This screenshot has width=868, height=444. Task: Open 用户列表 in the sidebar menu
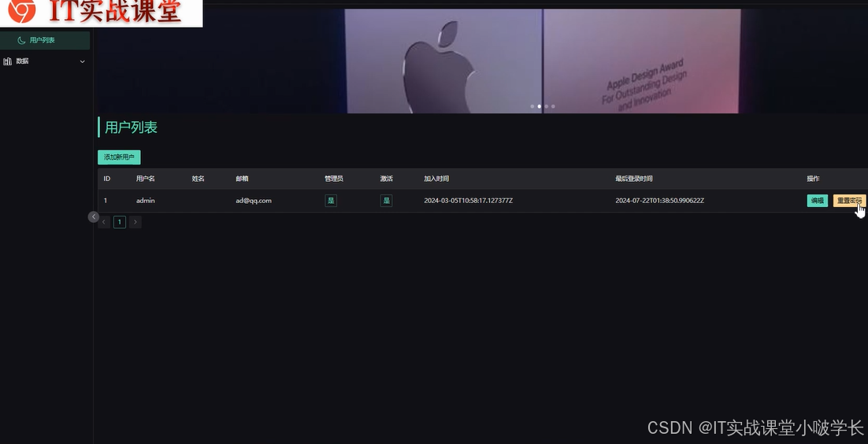point(45,40)
